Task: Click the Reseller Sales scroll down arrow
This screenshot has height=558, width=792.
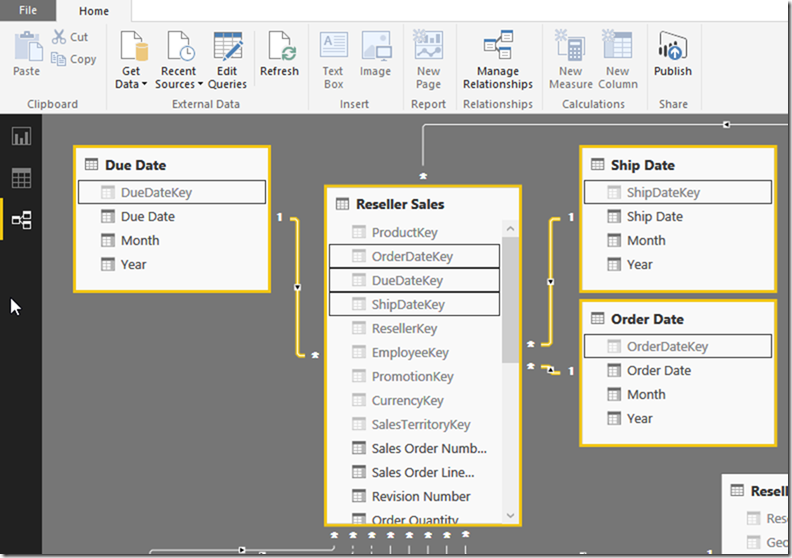Action: pos(510,516)
